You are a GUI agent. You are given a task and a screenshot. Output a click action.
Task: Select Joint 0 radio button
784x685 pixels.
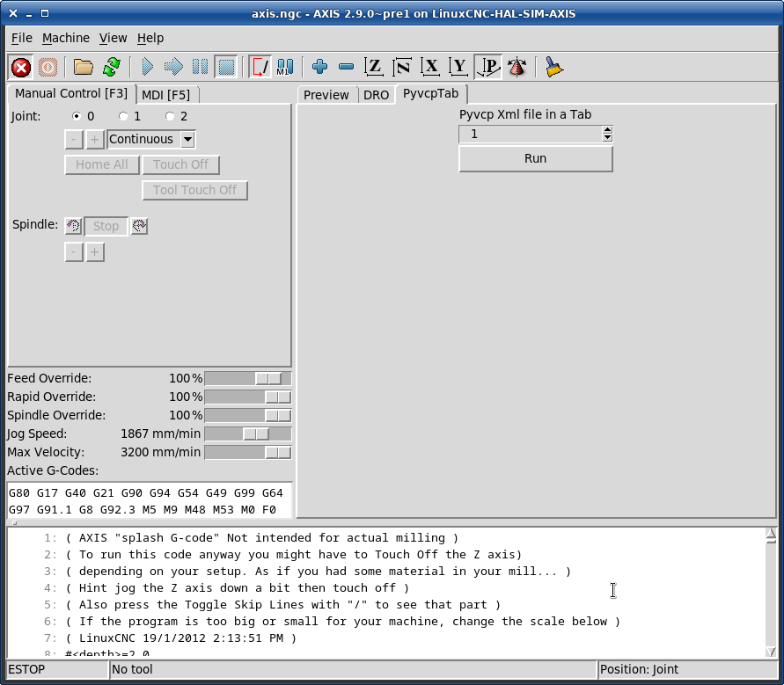tap(77, 116)
